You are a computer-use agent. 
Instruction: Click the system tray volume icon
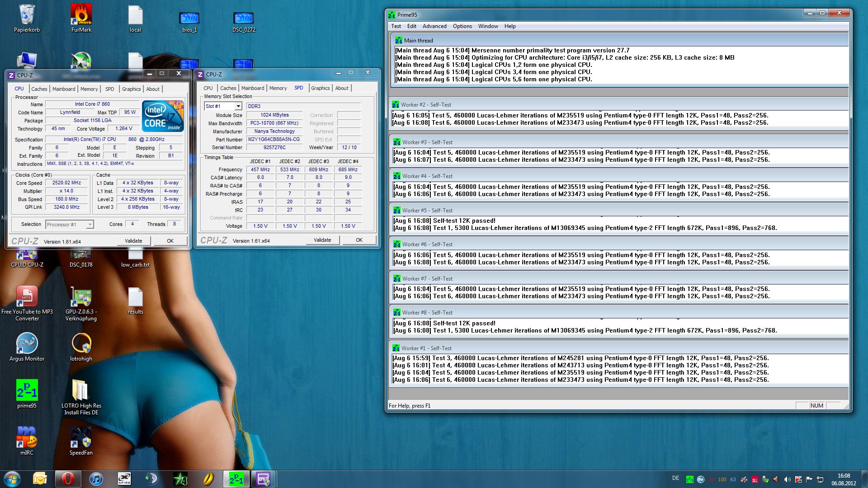coord(787,479)
